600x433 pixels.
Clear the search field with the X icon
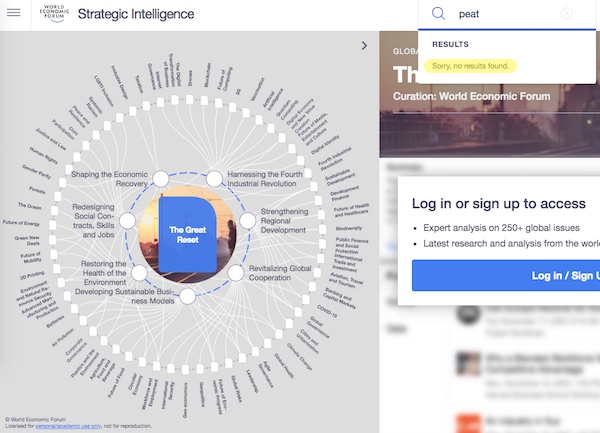click(x=567, y=14)
